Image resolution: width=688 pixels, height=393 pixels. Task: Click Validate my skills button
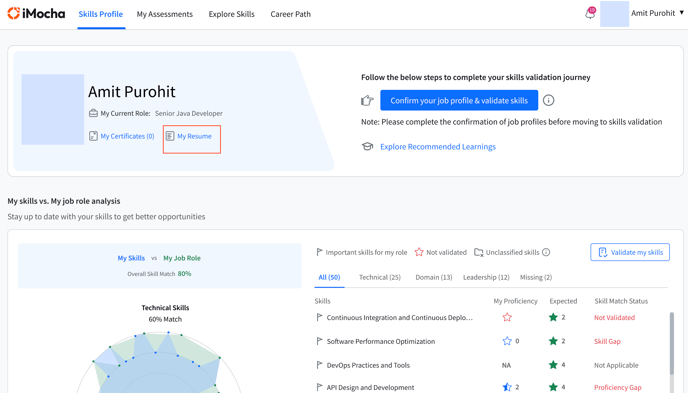click(630, 252)
